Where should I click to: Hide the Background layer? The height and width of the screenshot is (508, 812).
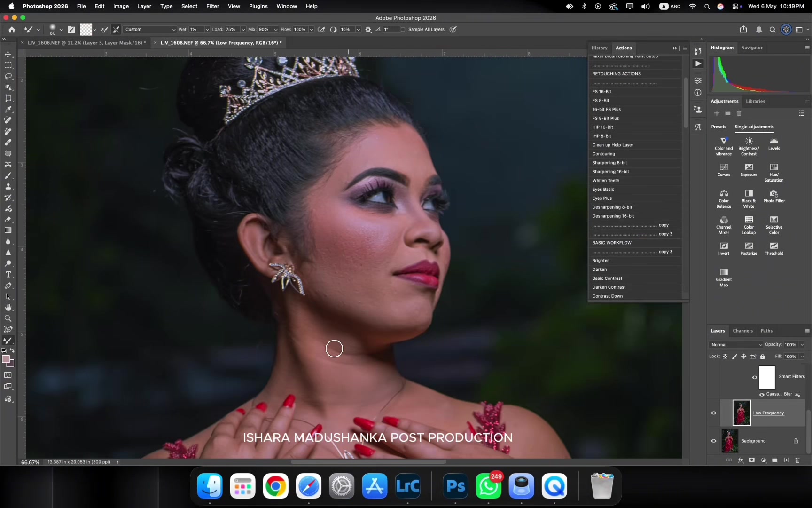[x=713, y=441]
